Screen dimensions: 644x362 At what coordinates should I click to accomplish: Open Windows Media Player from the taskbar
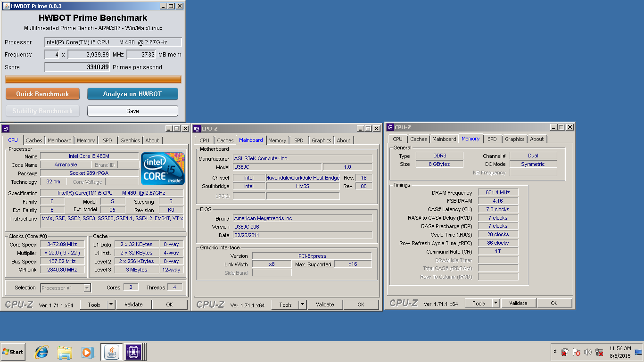[87, 352]
